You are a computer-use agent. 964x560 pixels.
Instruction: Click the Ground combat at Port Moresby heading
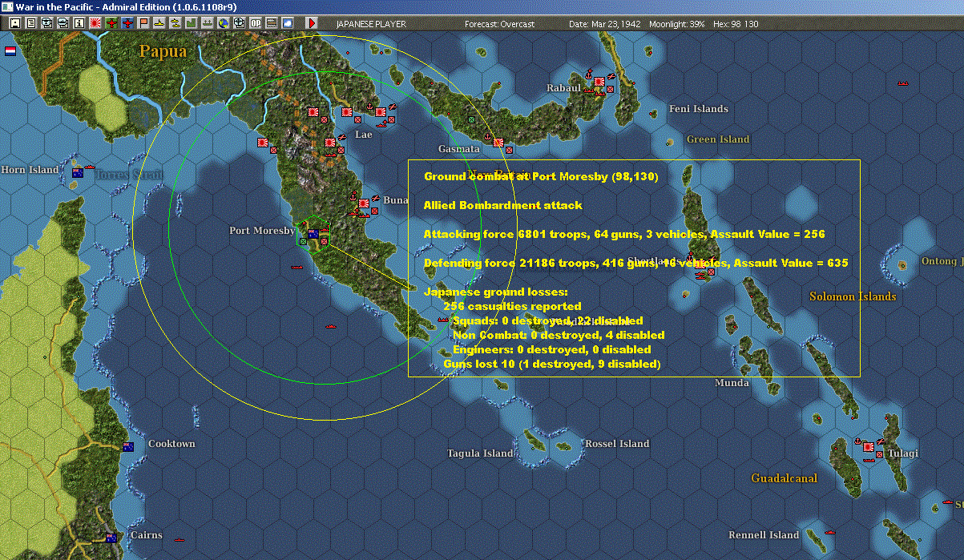[541, 177]
